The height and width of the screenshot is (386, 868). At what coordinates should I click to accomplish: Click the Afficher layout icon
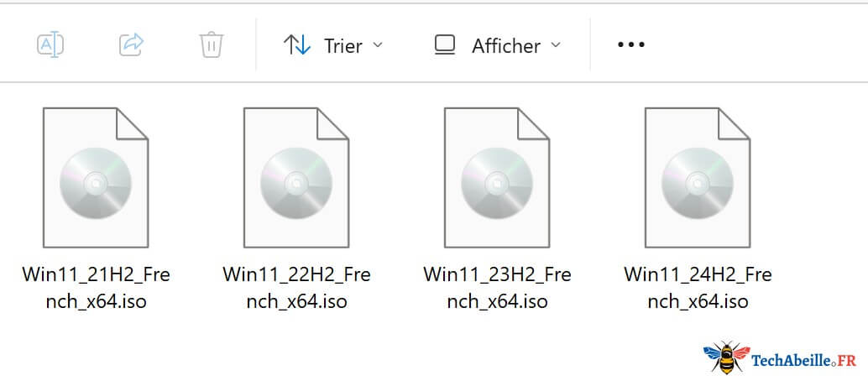pos(445,44)
